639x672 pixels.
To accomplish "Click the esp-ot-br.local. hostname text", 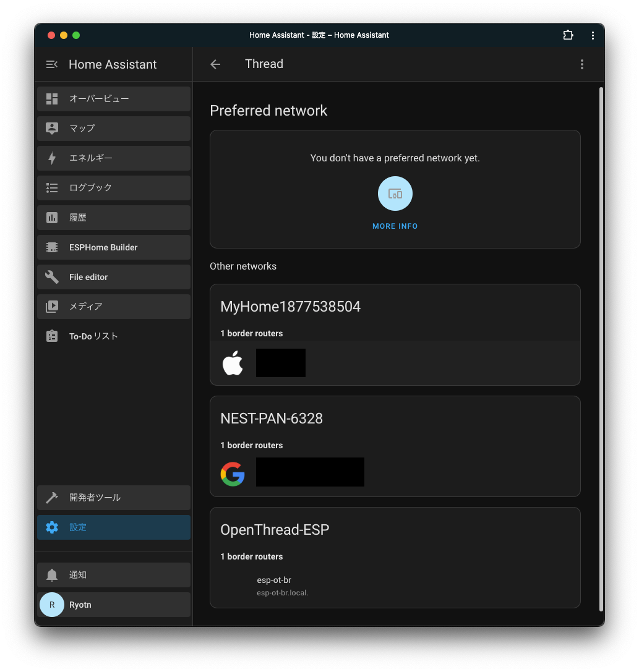I will click(283, 593).
